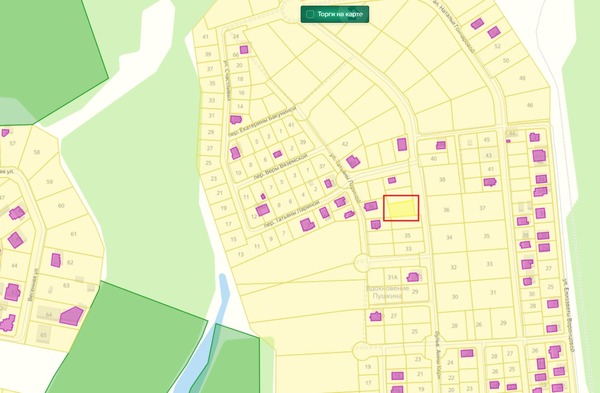
Task: Click the "Вдохновение Пушкина" place label
Action: [388, 292]
